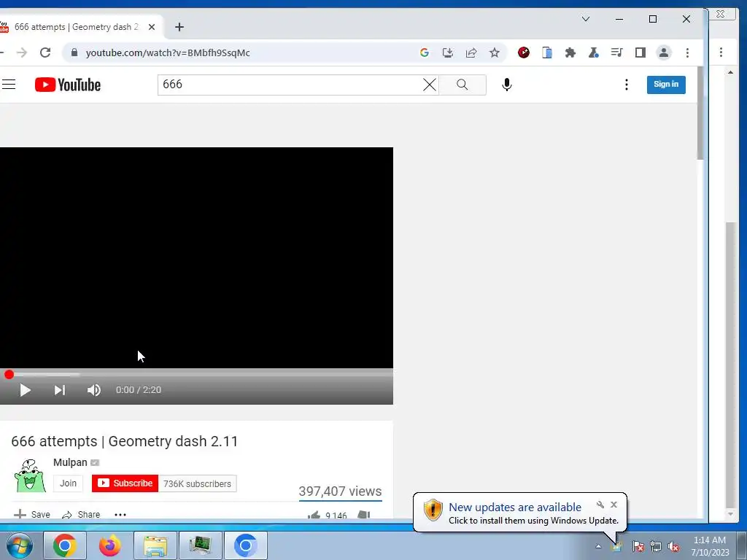Open the YouTube home logo
Image resolution: width=747 pixels, height=560 pixels.
click(x=68, y=85)
